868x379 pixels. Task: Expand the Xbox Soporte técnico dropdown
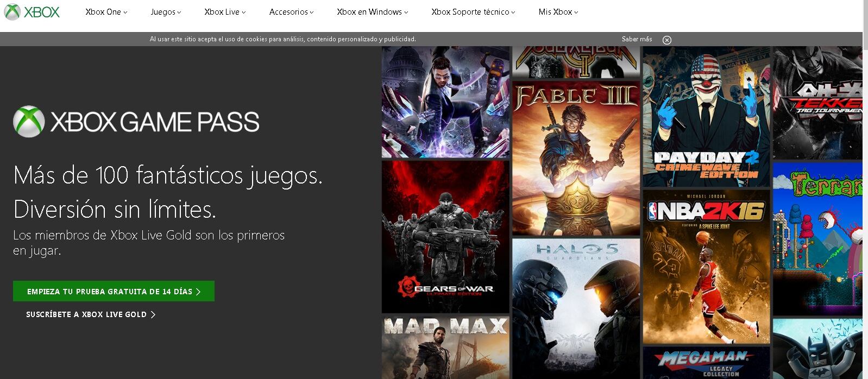473,12
